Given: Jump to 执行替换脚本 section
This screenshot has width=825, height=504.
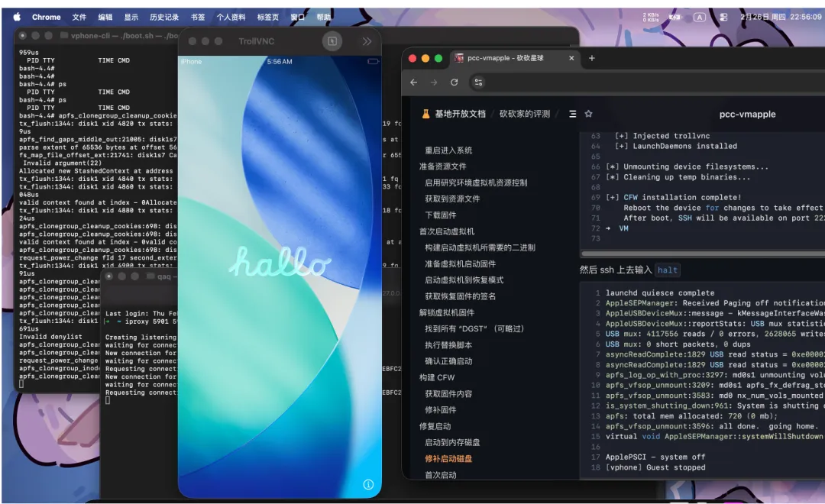Looking at the screenshot, I should click(448, 345).
